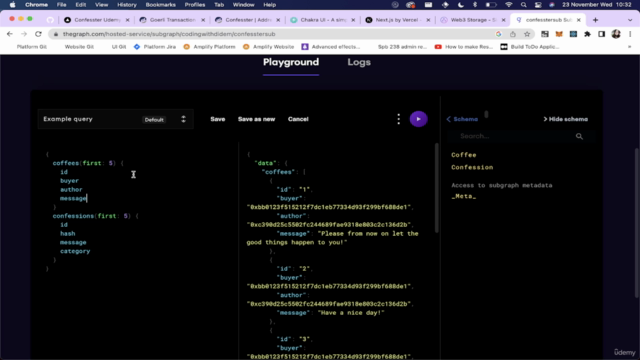Image resolution: width=640 pixels, height=360 pixels.
Task: Open the Extensions puzzle icon
Action: [x=587, y=34]
